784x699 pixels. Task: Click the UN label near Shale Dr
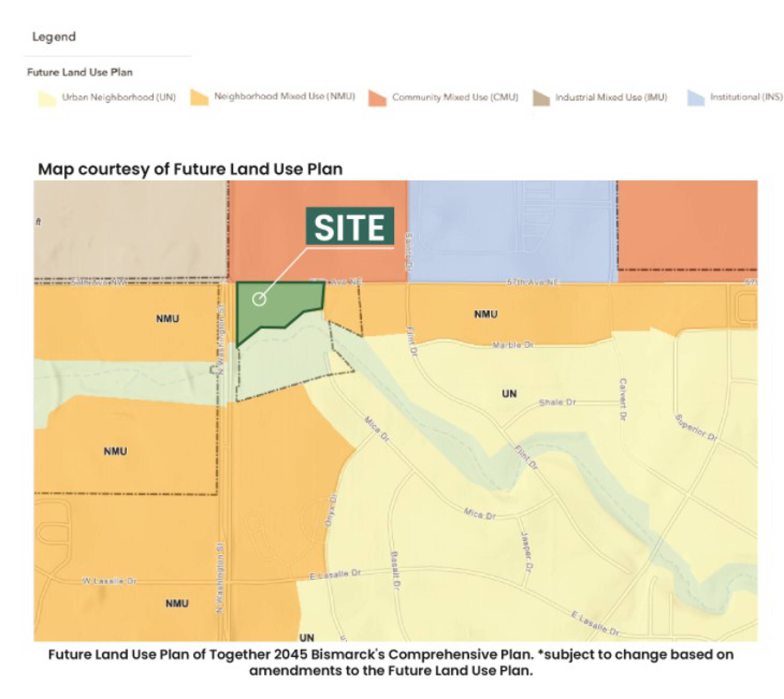509,394
